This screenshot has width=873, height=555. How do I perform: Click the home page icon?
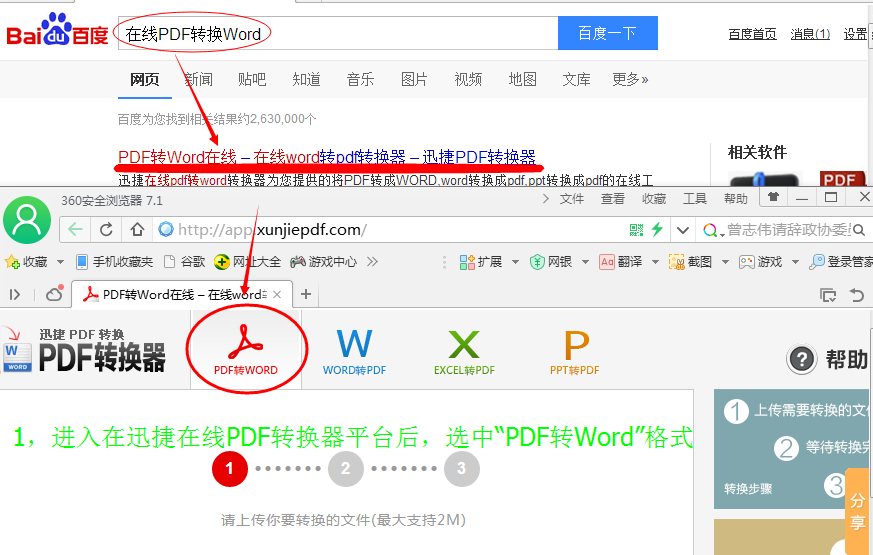coord(137,229)
